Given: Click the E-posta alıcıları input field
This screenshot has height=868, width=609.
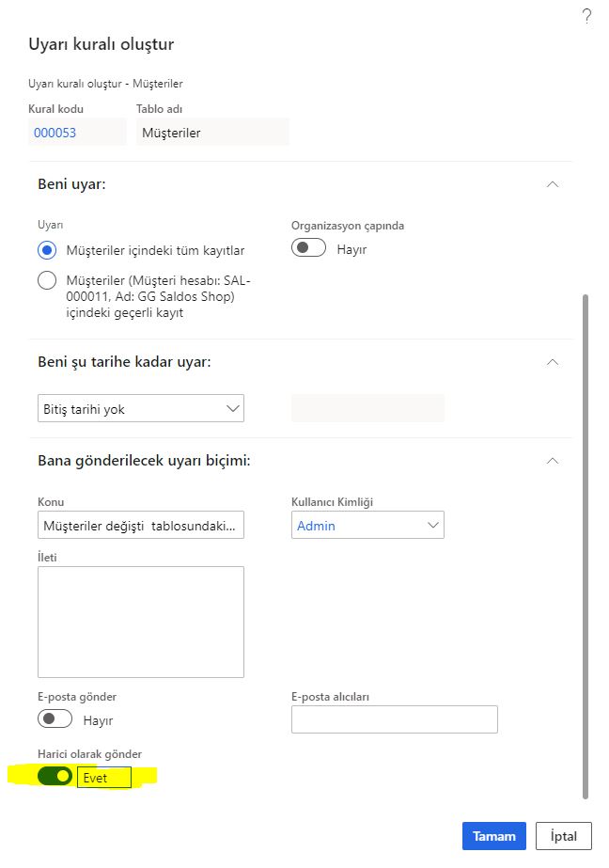Looking at the screenshot, I should point(395,719).
